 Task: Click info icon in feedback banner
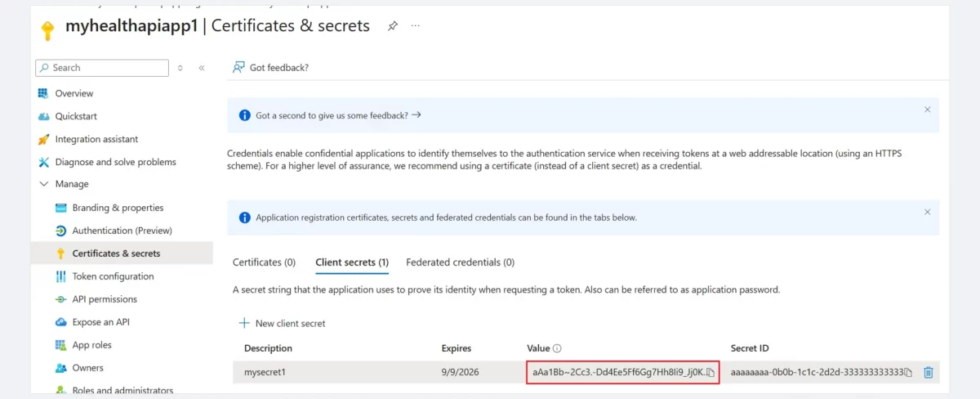point(244,115)
